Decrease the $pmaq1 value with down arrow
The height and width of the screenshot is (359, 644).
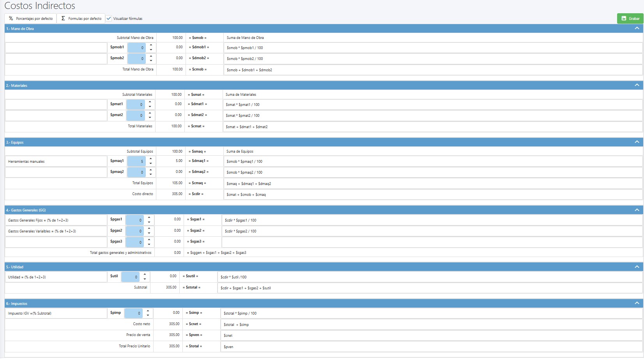pyautogui.click(x=151, y=164)
